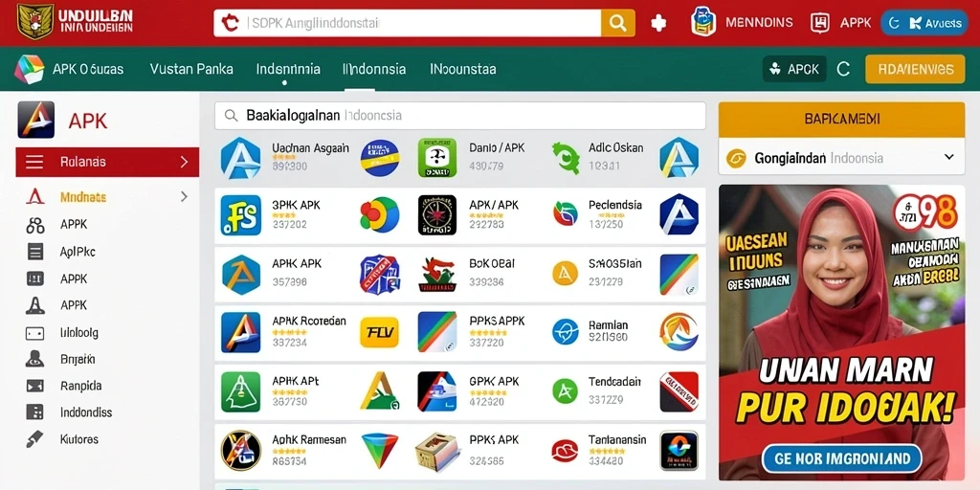Open the APPK link in red header

pos(856,23)
